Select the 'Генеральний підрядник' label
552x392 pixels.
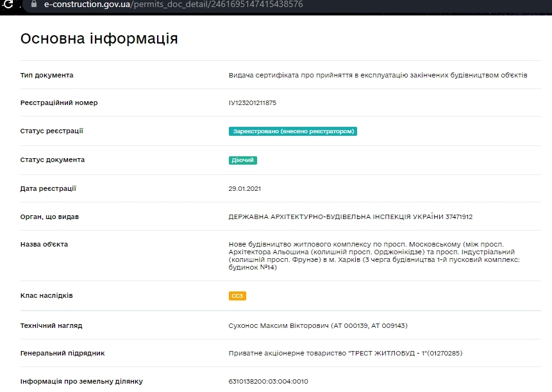tap(62, 354)
